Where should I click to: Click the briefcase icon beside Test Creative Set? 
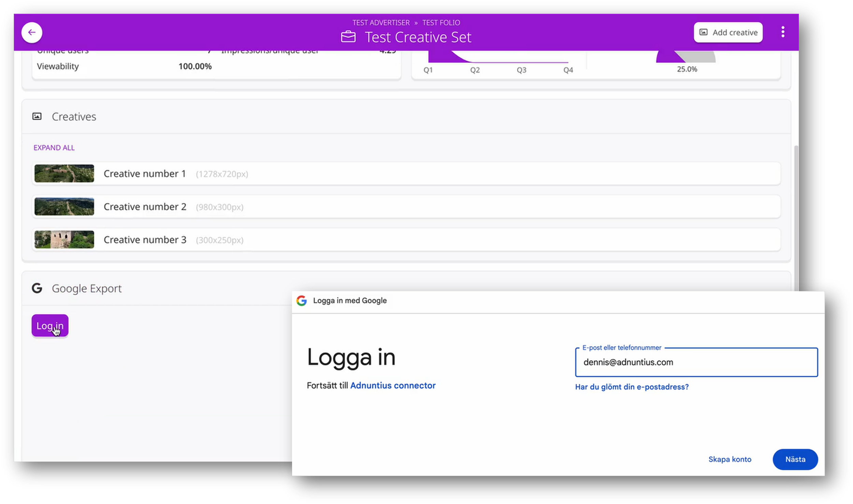(348, 37)
